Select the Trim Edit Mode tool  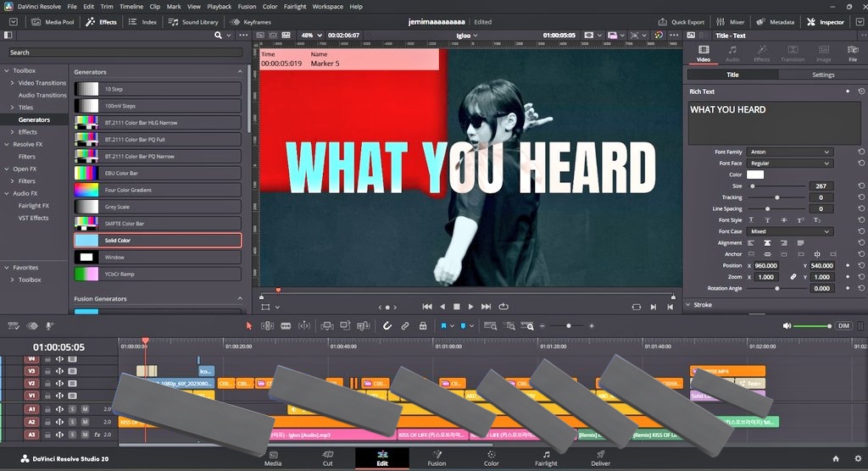click(x=267, y=326)
